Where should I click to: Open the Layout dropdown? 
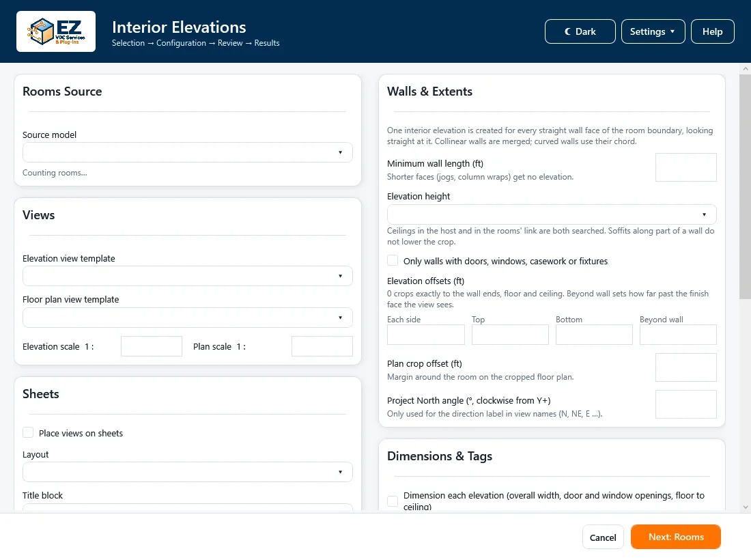coord(187,472)
